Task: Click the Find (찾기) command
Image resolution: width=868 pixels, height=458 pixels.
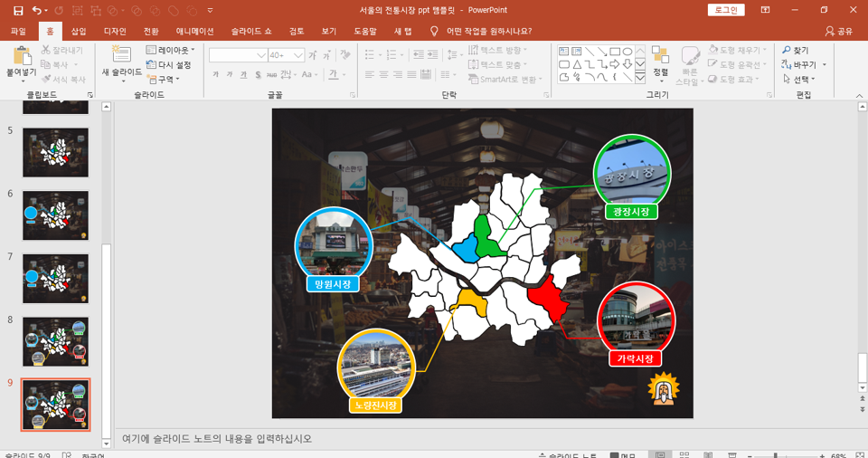Action: click(x=796, y=50)
